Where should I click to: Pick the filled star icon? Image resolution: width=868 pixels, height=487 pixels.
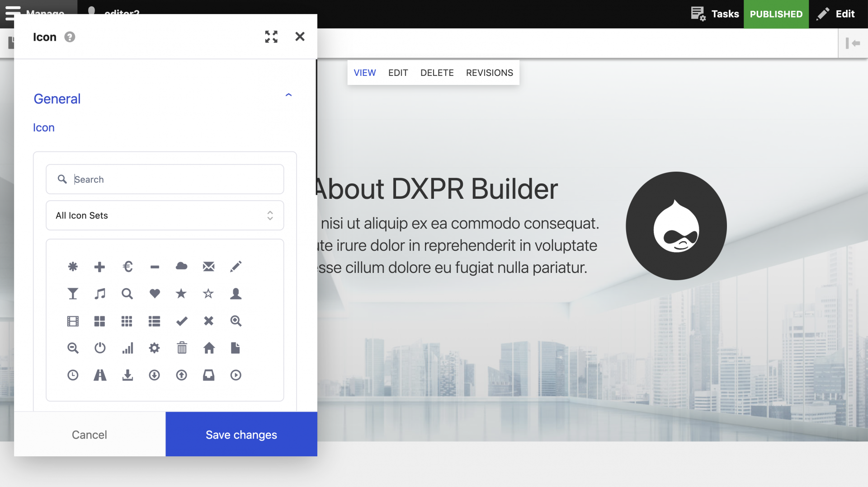pos(181,294)
